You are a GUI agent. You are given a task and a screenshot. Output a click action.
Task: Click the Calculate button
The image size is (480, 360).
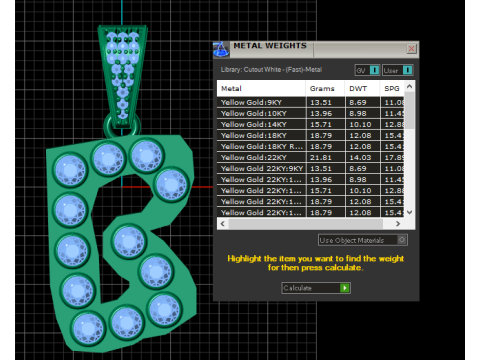tap(316, 288)
